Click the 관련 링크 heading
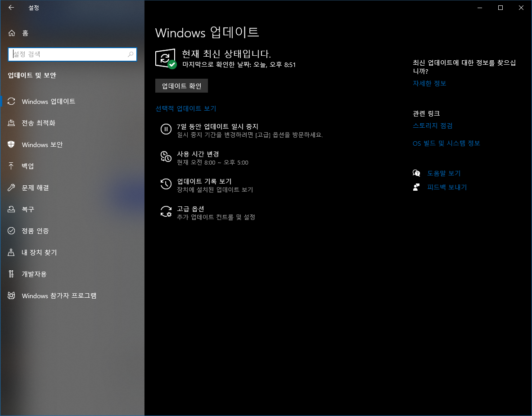 [426, 113]
